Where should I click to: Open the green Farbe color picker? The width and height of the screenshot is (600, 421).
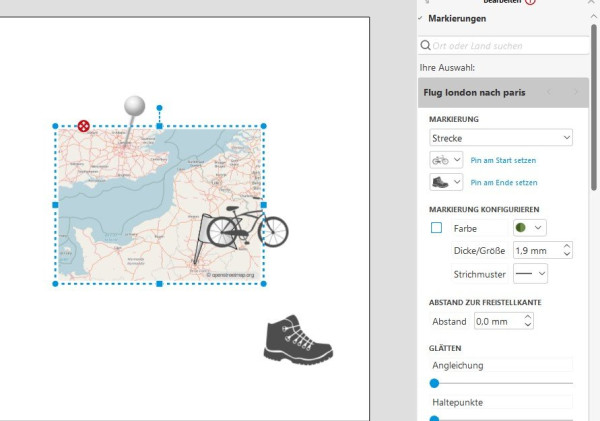(530, 228)
